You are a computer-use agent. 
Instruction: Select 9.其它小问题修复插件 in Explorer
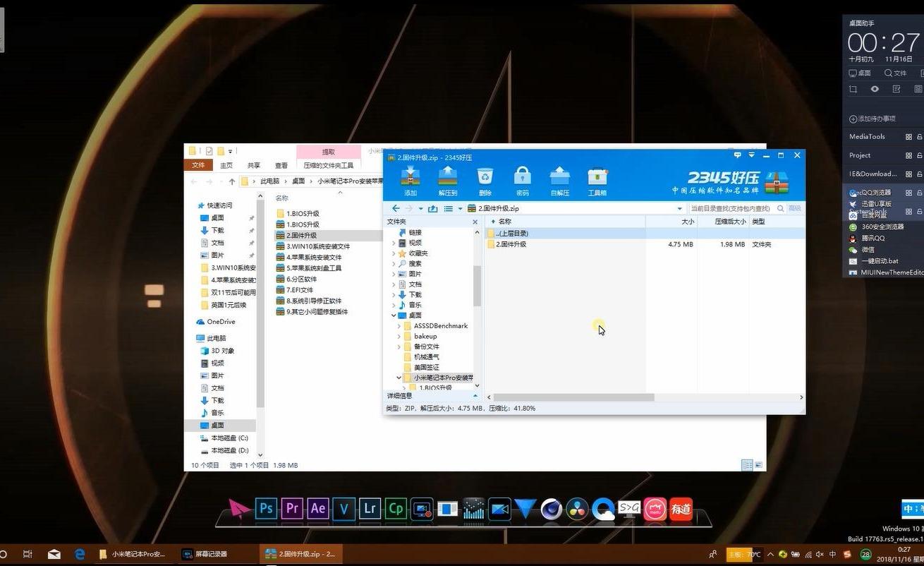[x=311, y=312]
